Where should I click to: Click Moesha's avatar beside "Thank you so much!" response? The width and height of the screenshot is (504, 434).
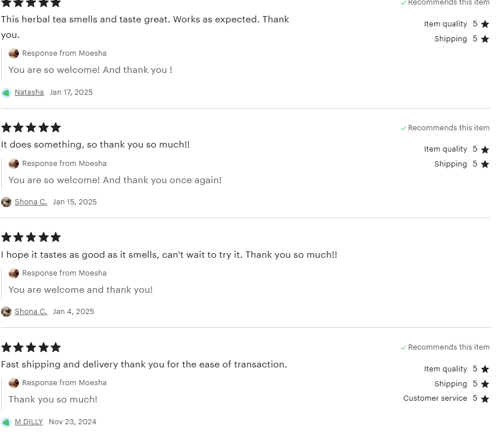pos(14,383)
